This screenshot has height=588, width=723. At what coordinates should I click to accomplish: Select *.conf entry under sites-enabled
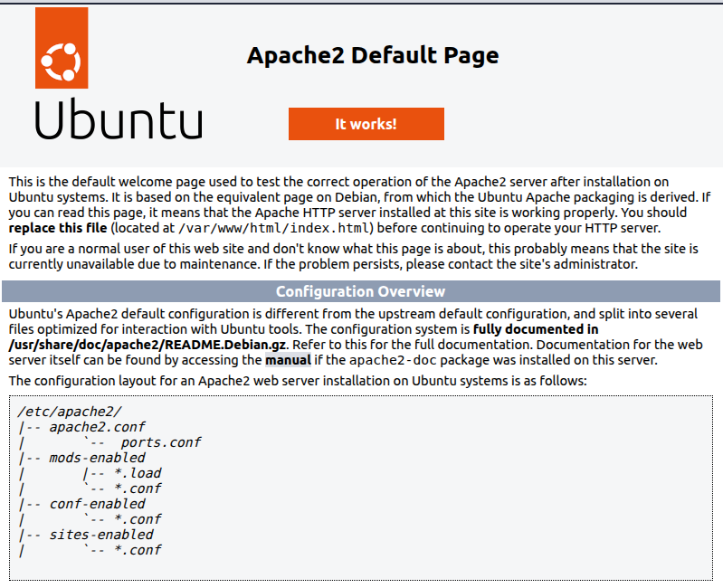138,550
